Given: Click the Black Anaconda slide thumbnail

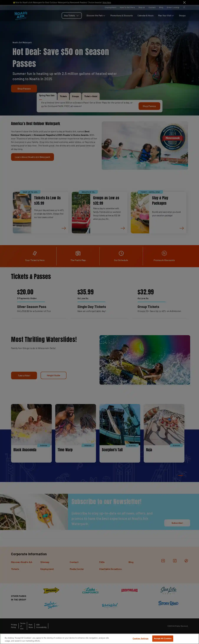Looking at the screenshot, I should click(x=31, y=424).
